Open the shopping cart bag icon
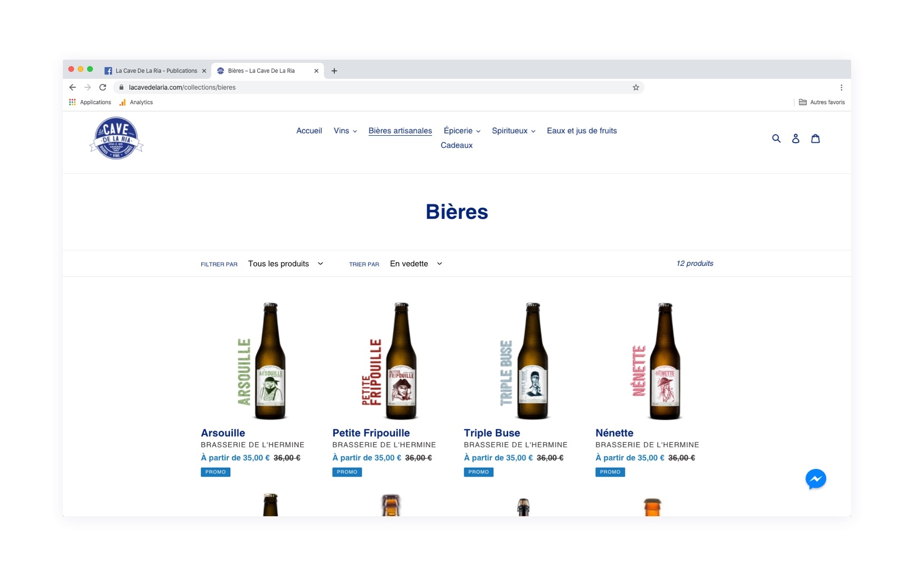924x576 pixels. [815, 138]
